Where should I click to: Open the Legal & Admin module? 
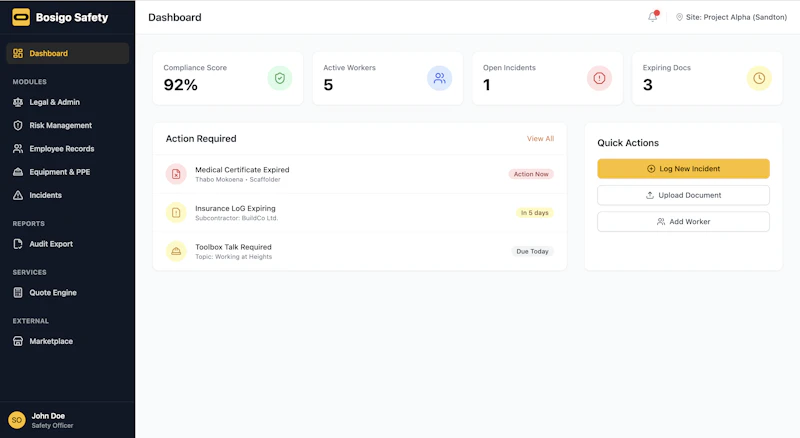click(x=68, y=102)
